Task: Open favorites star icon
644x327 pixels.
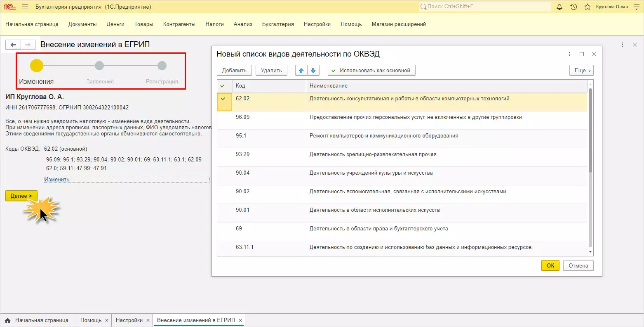Action: [588, 7]
